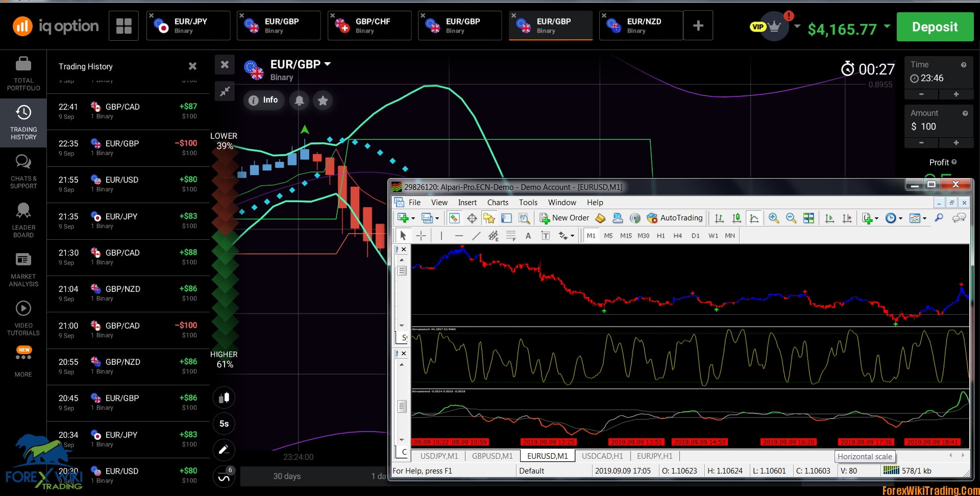The height and width of the screenshot is (496, 980).
Task: Toggle AutoTrading in MetaTrader
Action: click(675, 218)
